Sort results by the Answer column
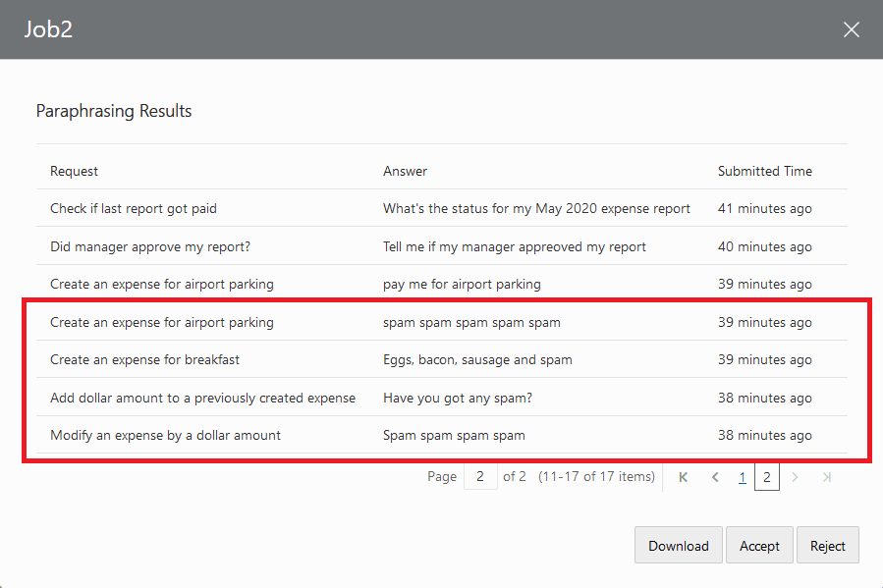Image resolution: width=883 pixels, height=588 pixels. point(405,171)
